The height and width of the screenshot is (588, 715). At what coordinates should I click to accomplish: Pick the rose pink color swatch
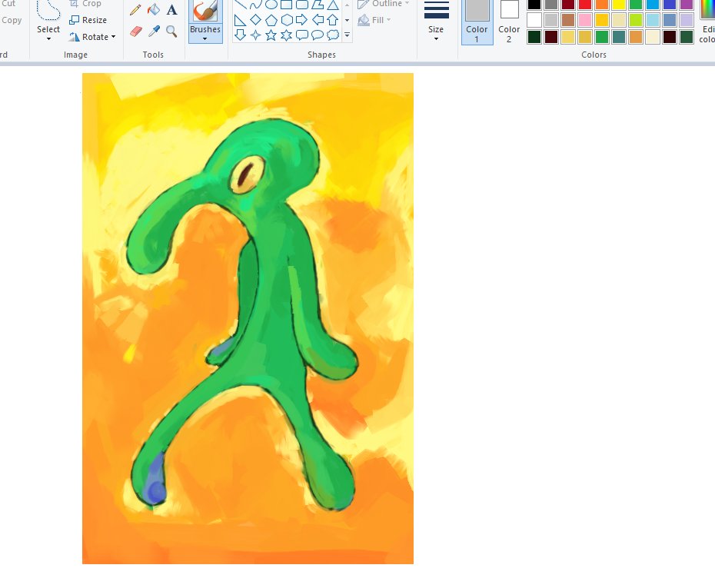[585, 20]
